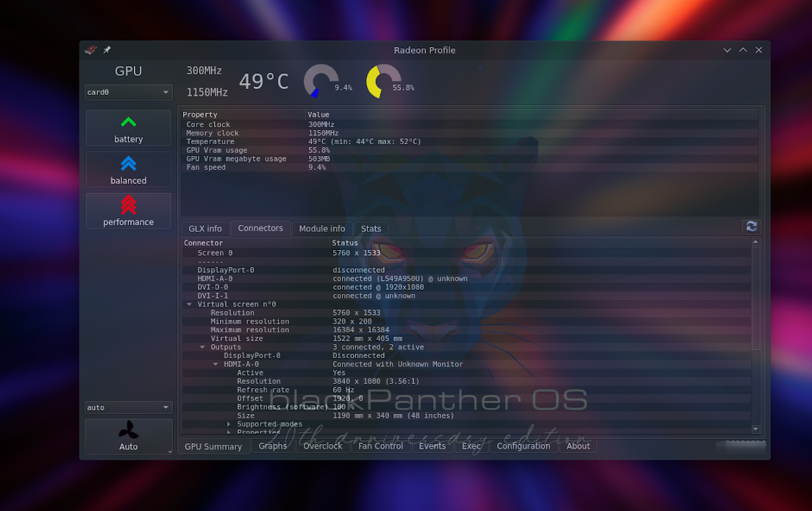Select the Memory clock row
Viewport: 812px width, 511px height.
(x=470, y=133)
